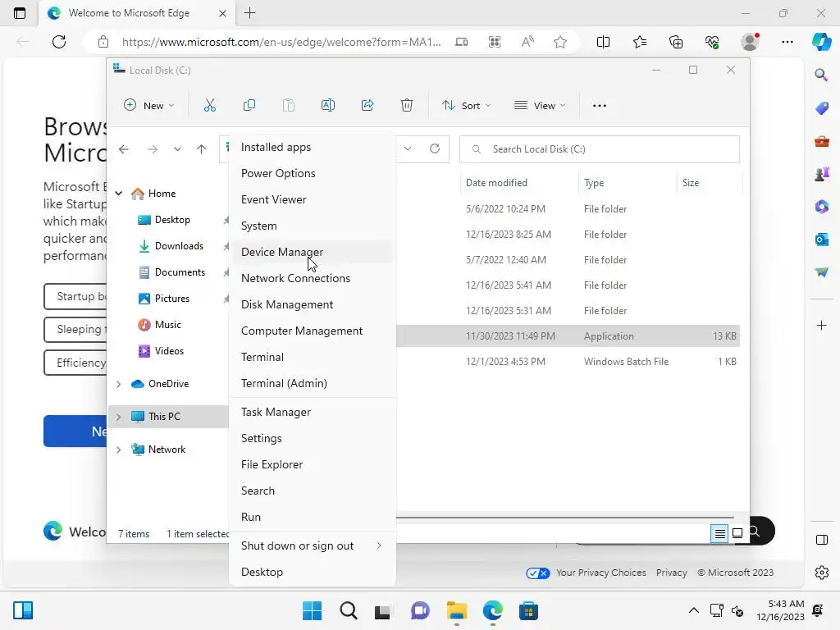Image resolution: width=840 pixels, height=630 pixels.
Task: Open address bar history dropdown chevron
Action: [408, 148]
